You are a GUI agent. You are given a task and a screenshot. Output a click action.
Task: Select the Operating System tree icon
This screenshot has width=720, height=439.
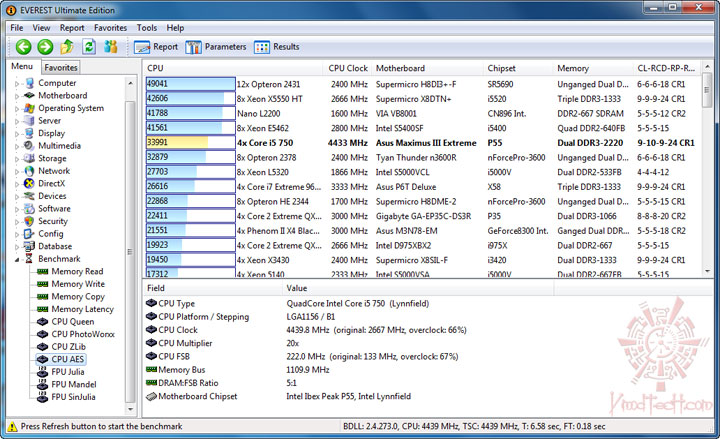click(29, 108)
